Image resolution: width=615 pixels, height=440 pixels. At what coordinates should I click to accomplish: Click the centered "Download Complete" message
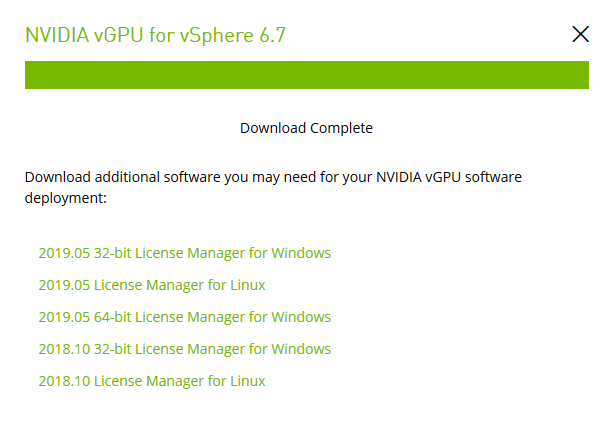pyautogui.click(x=306, y=128)
